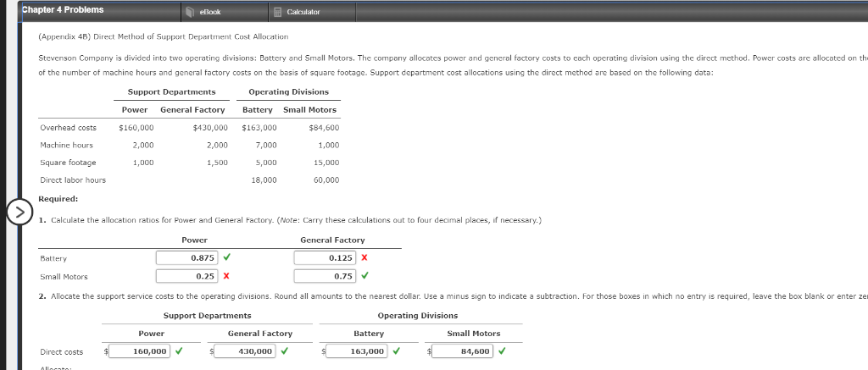Click green checkmark beside 160,000

(x=178, y=351)
